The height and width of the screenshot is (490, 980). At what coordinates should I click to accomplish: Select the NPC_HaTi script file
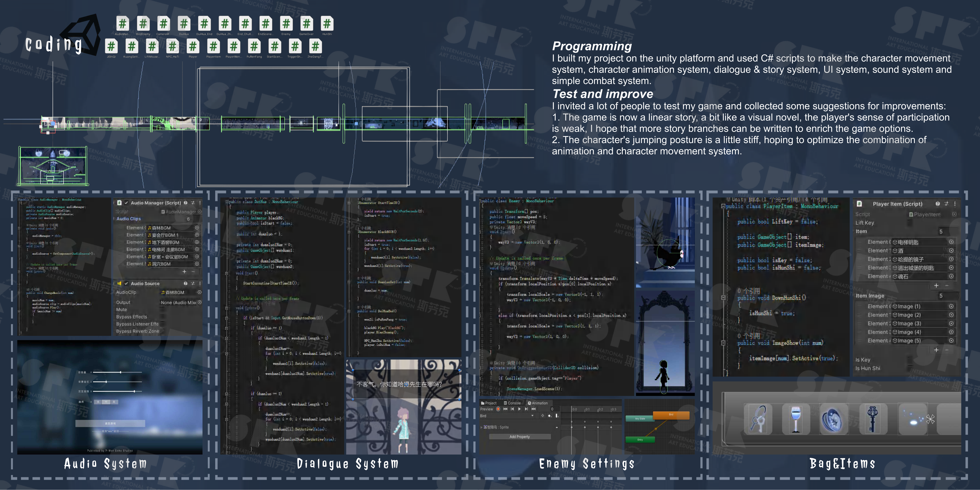pyautogui.click(x=172, y=46)
